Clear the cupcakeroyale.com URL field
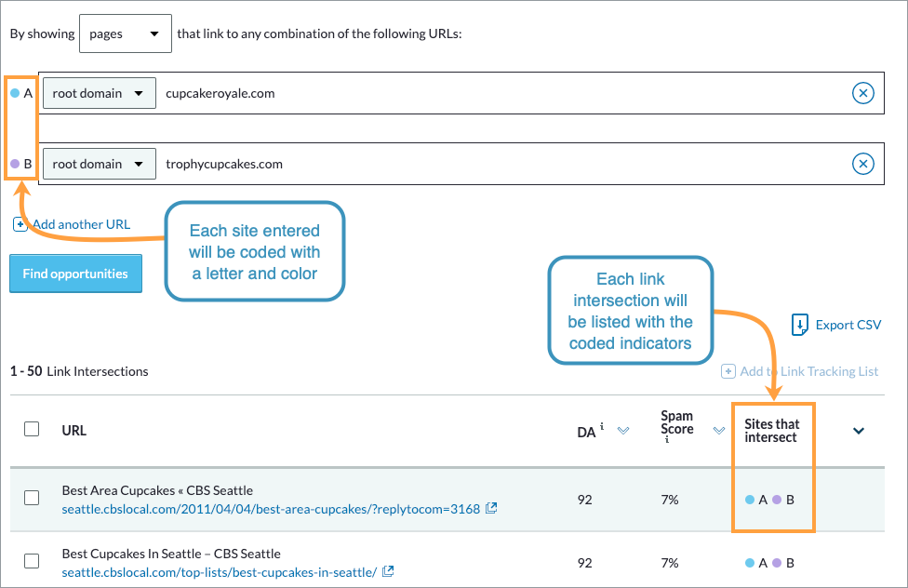 (863, 93)
